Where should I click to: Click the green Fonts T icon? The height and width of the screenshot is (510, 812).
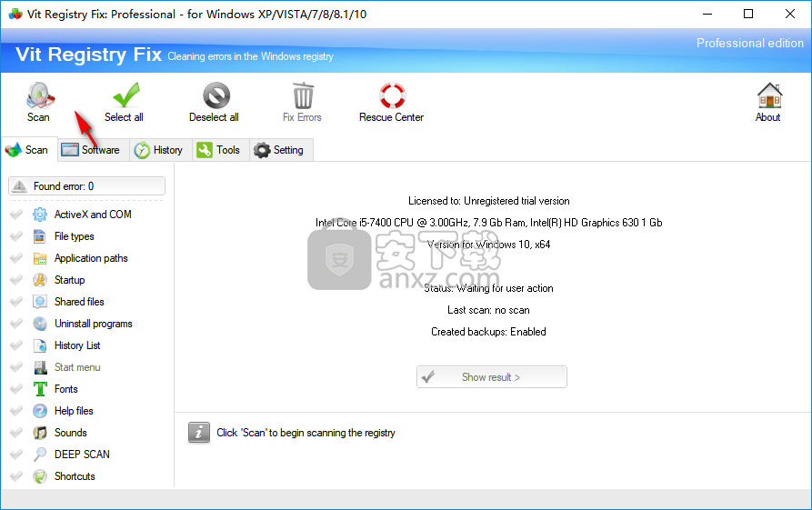click(x=40, y=389)
